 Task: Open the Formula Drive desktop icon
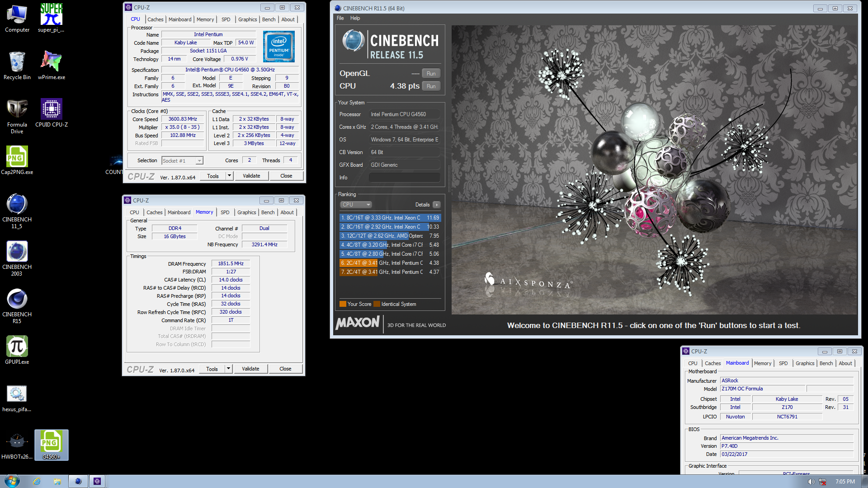tap(17, 117)
